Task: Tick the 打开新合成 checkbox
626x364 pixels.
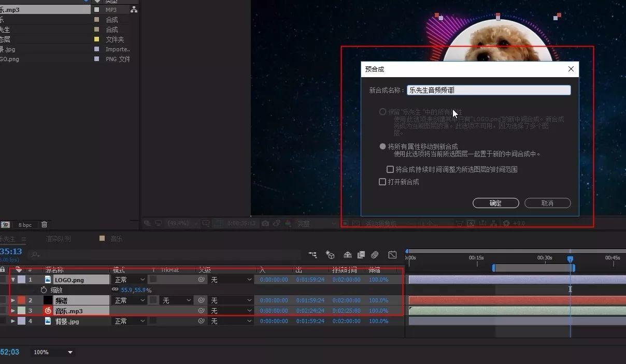Action: [x=382, y=182]
